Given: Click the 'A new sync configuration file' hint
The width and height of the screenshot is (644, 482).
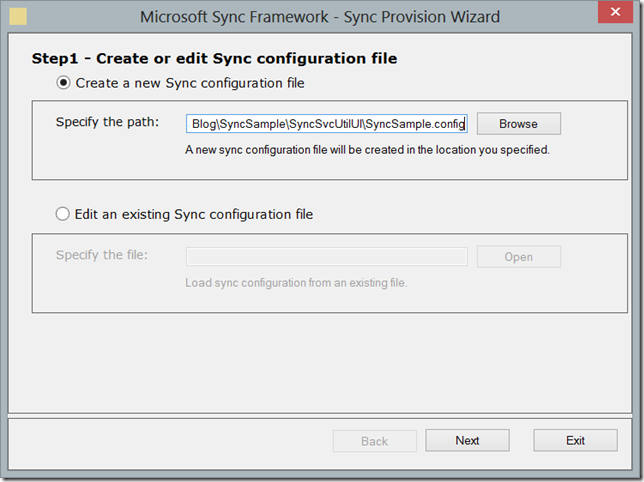Looking at the screenshot, I should tap(367, 150).
